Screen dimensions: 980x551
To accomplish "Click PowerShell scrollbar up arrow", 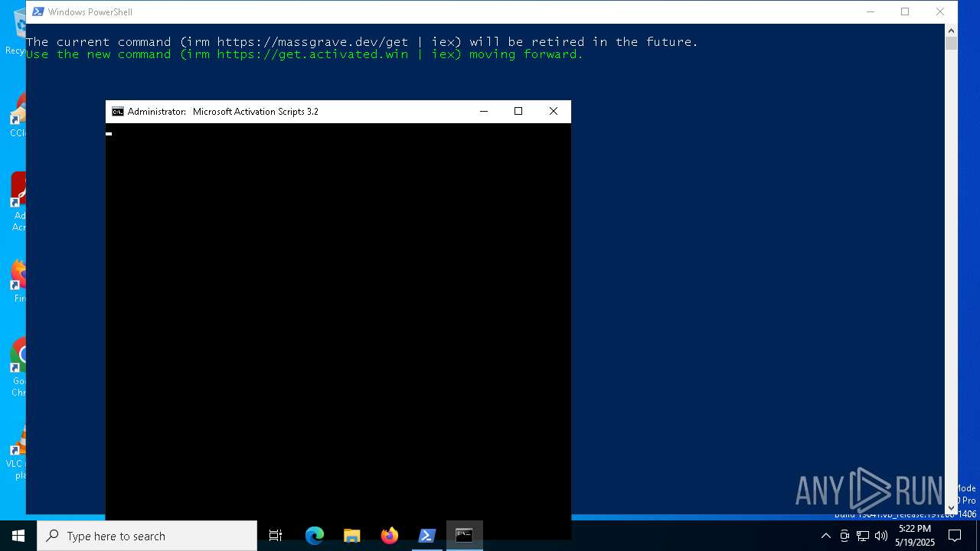I will (951, 31).
